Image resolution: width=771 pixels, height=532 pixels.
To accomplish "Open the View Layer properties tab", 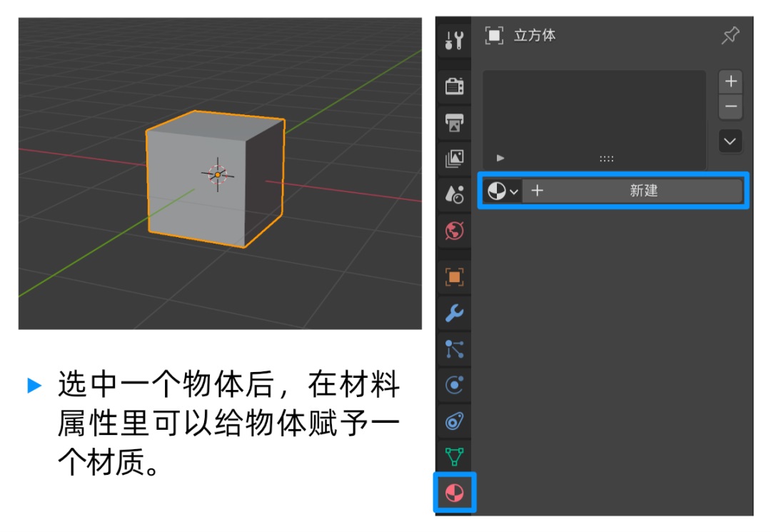I will (x=454, y=159).
